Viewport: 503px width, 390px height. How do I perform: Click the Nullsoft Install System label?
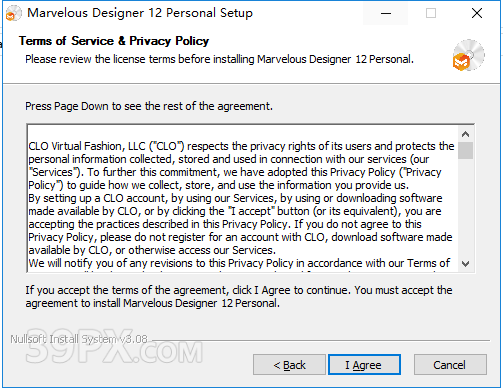pyautogui.click(x=79, y=339)
